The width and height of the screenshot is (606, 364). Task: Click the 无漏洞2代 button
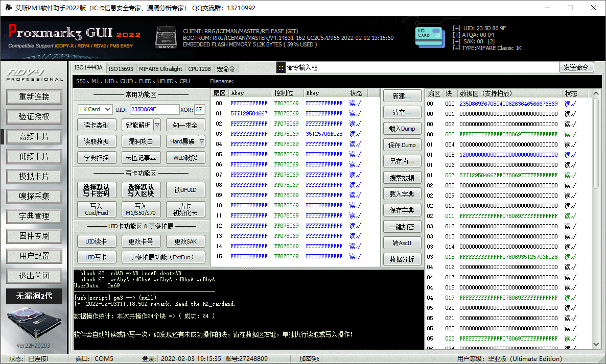(x=34, y=296)
